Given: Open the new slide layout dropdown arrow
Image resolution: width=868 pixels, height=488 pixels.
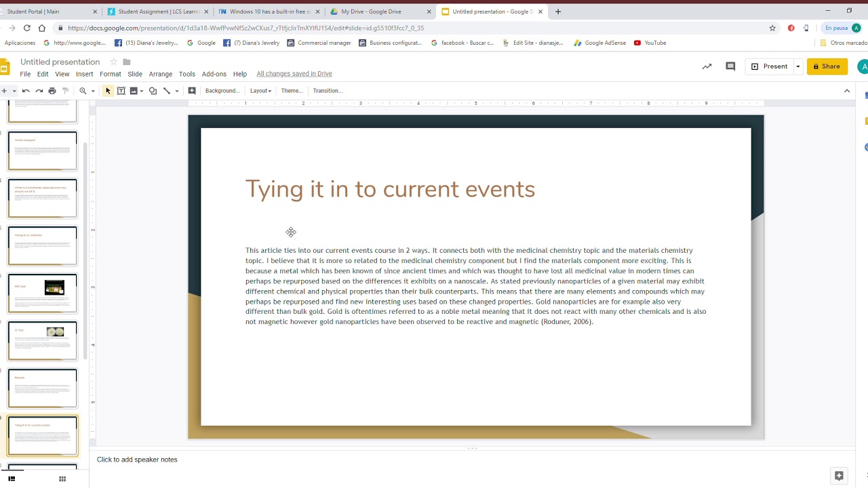Looking at the screenshot, I should [x=14, y=91].
